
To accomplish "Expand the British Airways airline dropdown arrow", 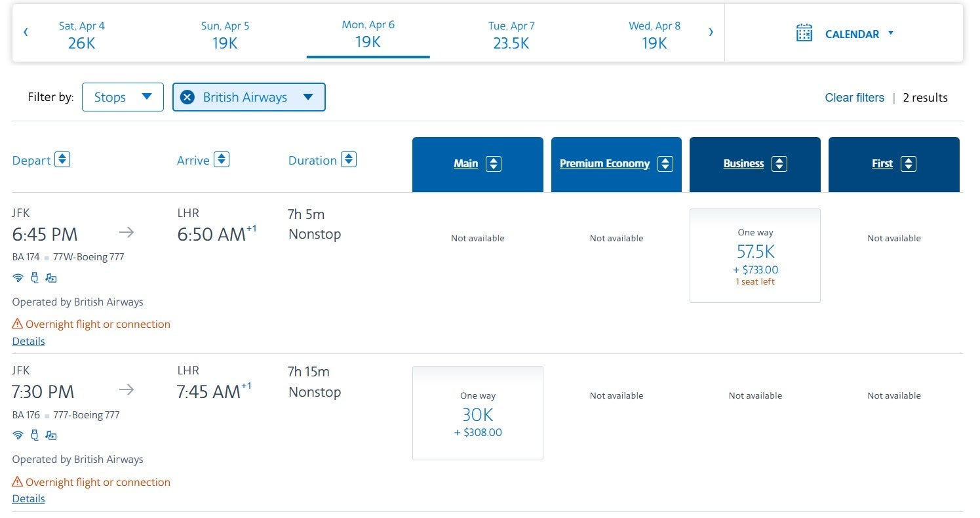I will click(308, 97).
